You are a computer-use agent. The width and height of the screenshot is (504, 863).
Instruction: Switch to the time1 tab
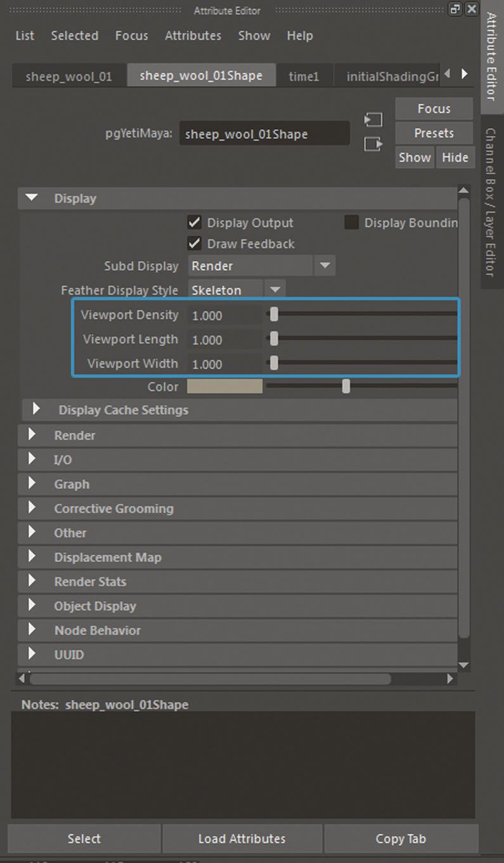(304, 75)
